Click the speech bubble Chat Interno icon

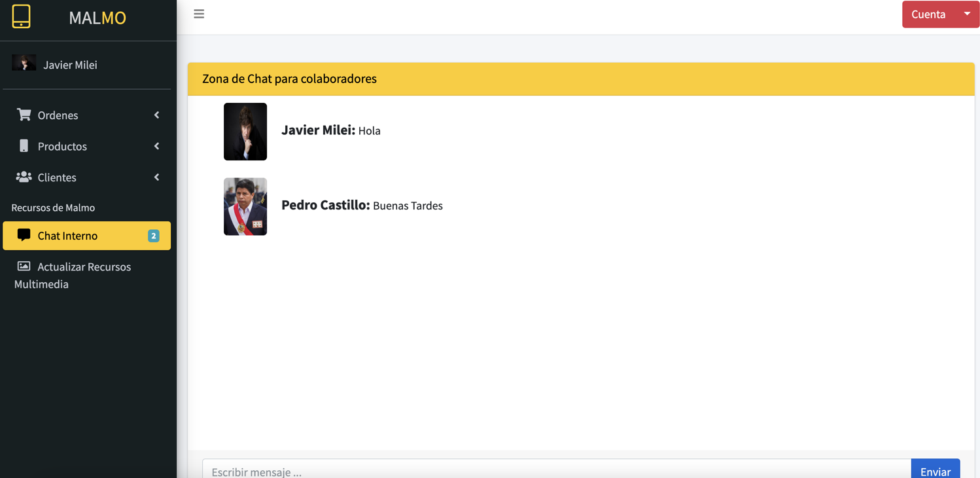click(x=24, y=235)
